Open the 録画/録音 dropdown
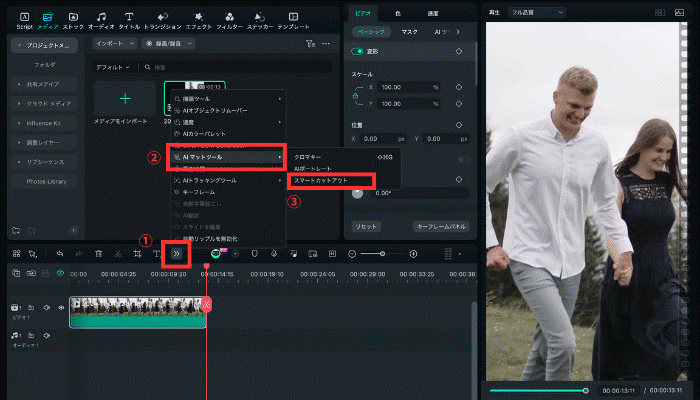 pos(168,43)
